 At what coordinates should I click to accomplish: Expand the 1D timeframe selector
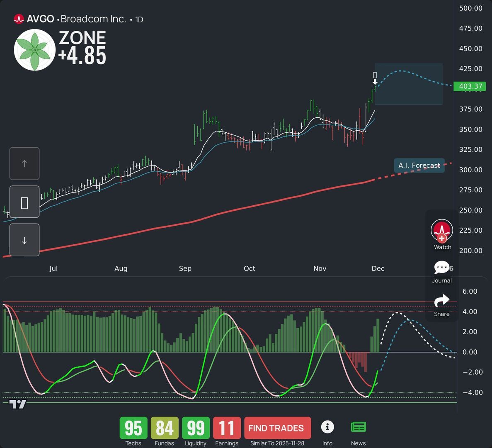click(x=139, y=19)
